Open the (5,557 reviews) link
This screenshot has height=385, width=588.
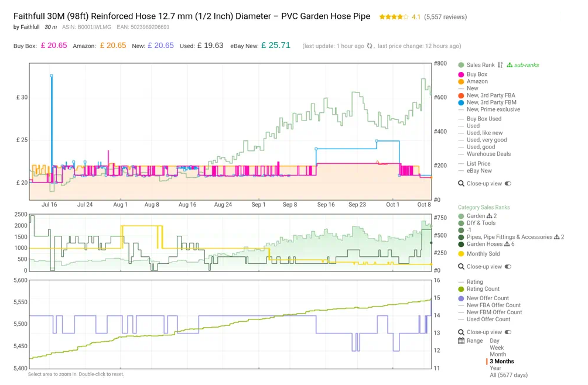tap(446, 17)
